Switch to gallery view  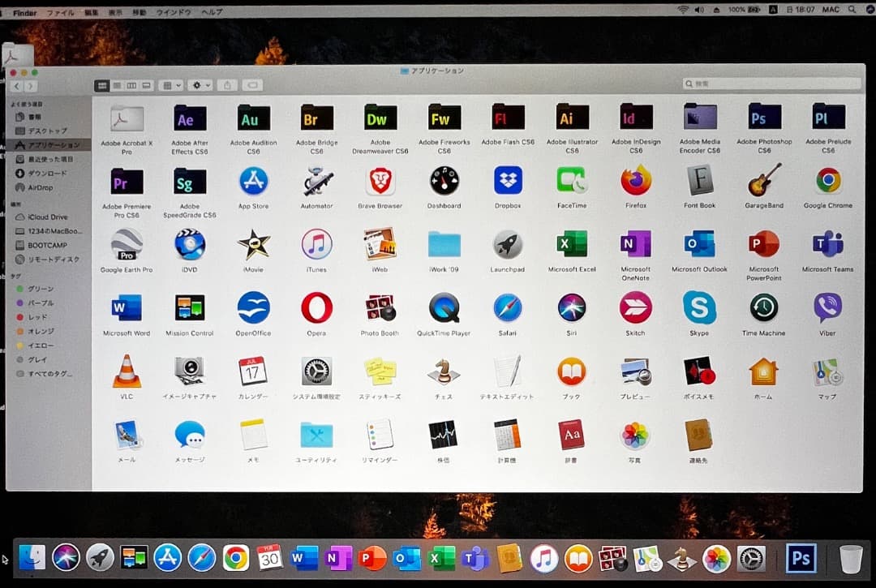(x=147, y=85)
